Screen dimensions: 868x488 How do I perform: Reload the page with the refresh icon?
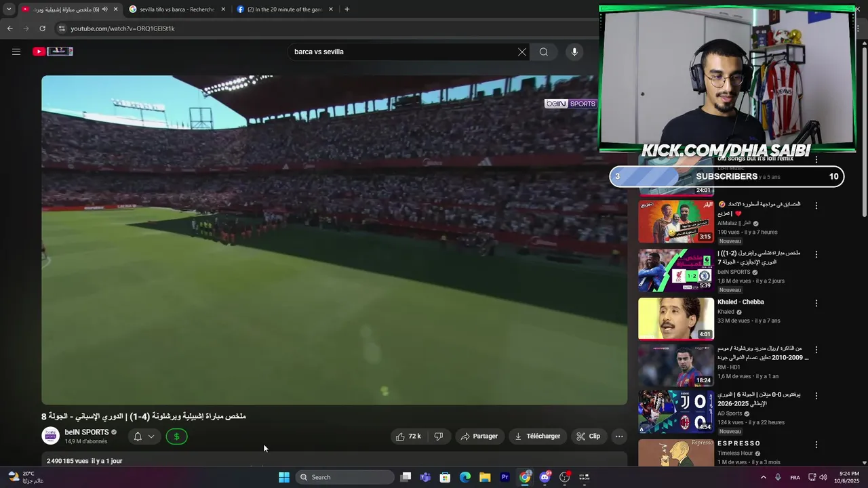(42, 28)
